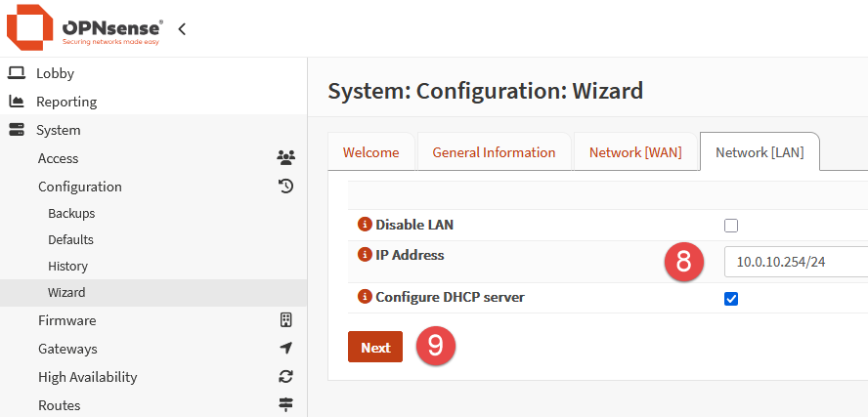868x417 pixels.
Task: Uncheck the Configure DHCP server checkbox
Action: [731, 299]
